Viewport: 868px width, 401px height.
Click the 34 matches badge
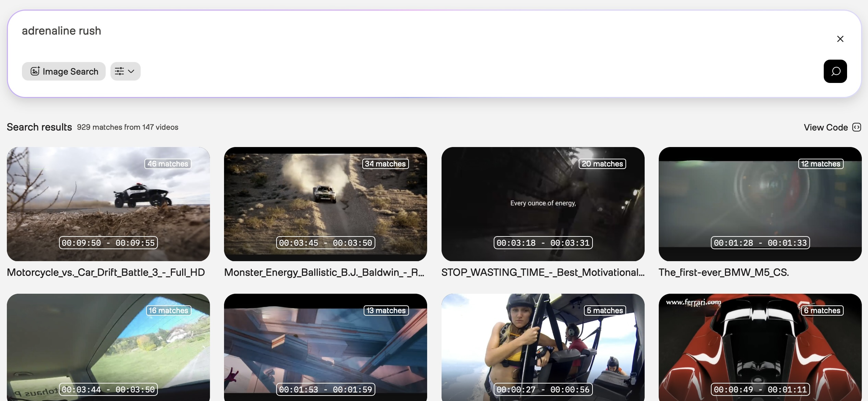(385, 164)
